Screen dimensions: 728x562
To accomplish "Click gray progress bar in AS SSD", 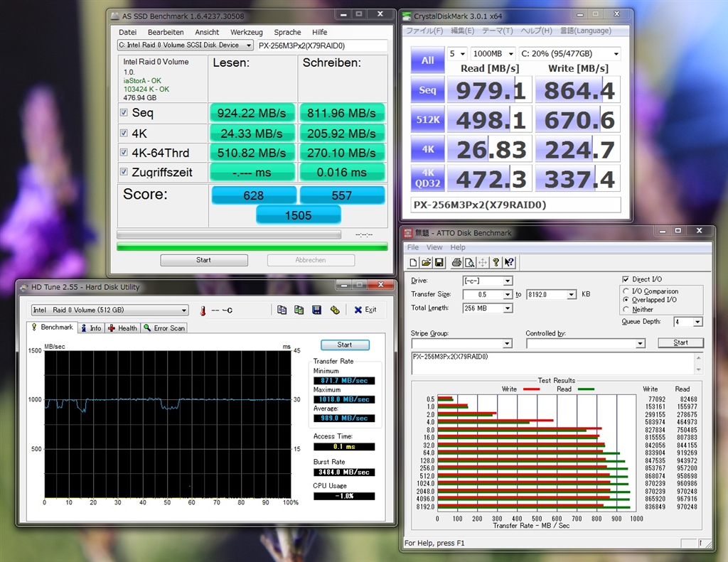I will (229, 235).
